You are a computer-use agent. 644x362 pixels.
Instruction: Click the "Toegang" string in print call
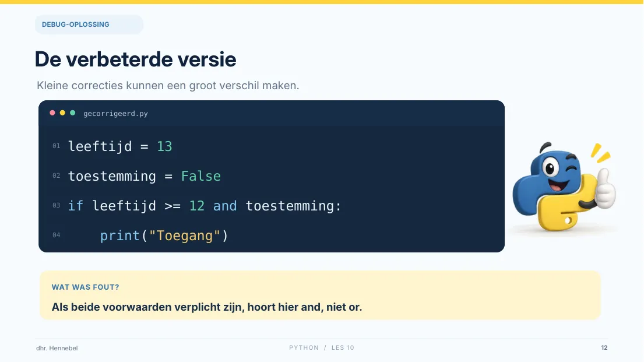pyautogui.click(x=184, y=236)
